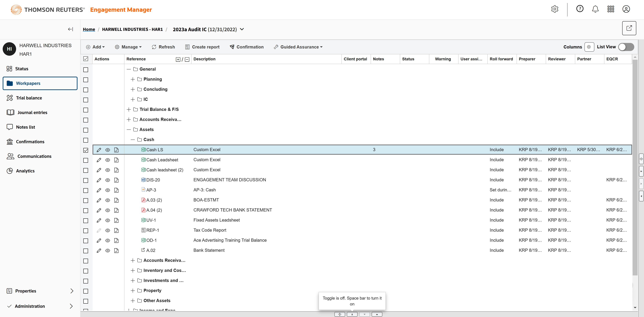Screen dimensions: 644x317
Task: Click the Refresh button
Action: click(x=163, y=47)
